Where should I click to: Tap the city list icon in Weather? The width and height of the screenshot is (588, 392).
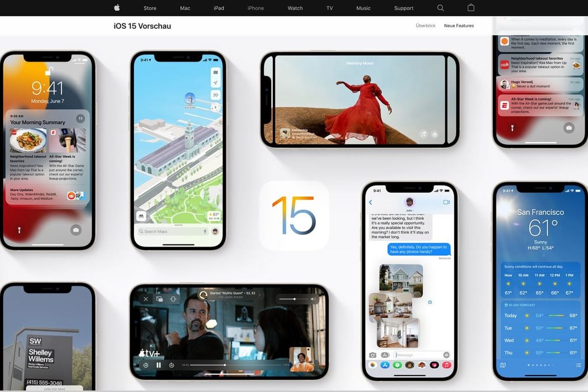click(x=579, y=365)
